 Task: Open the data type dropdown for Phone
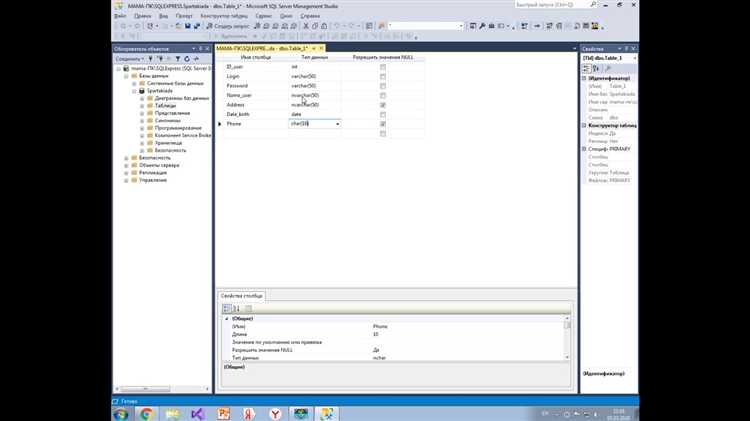click(x=338, y=124)
